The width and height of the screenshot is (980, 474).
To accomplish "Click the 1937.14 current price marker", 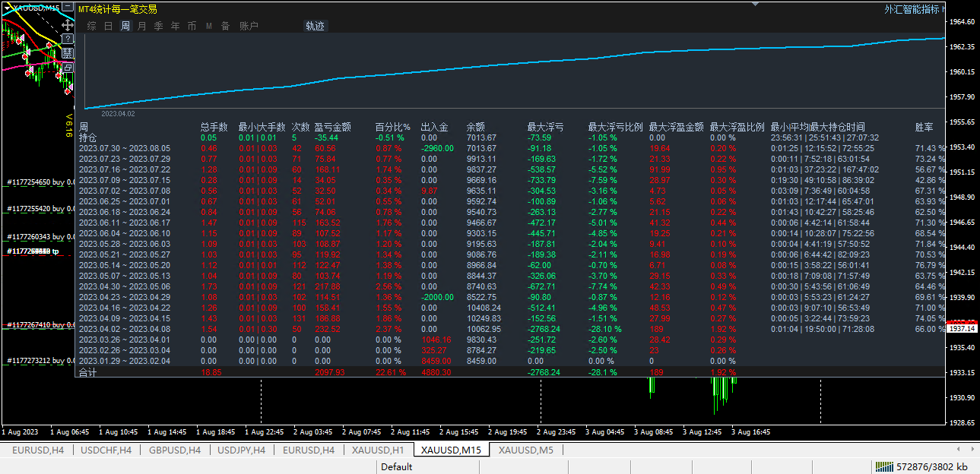I will pyautogui.click(x=963, y=328).
